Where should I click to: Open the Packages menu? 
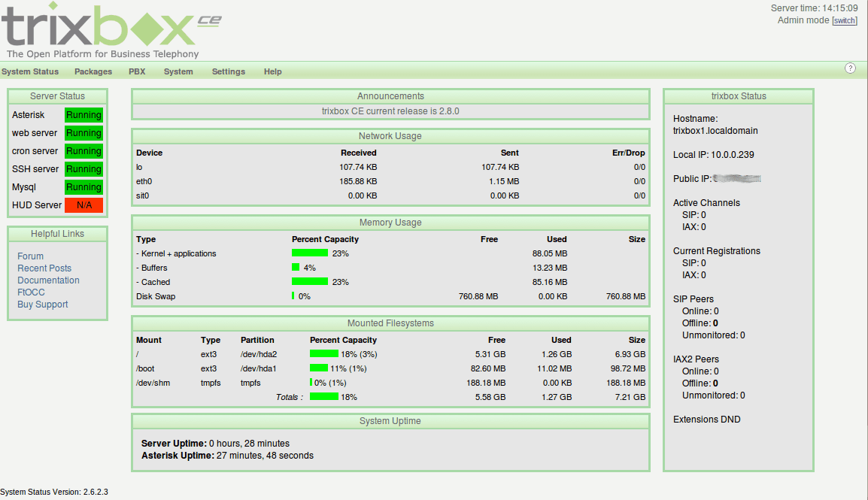(93, 71)
